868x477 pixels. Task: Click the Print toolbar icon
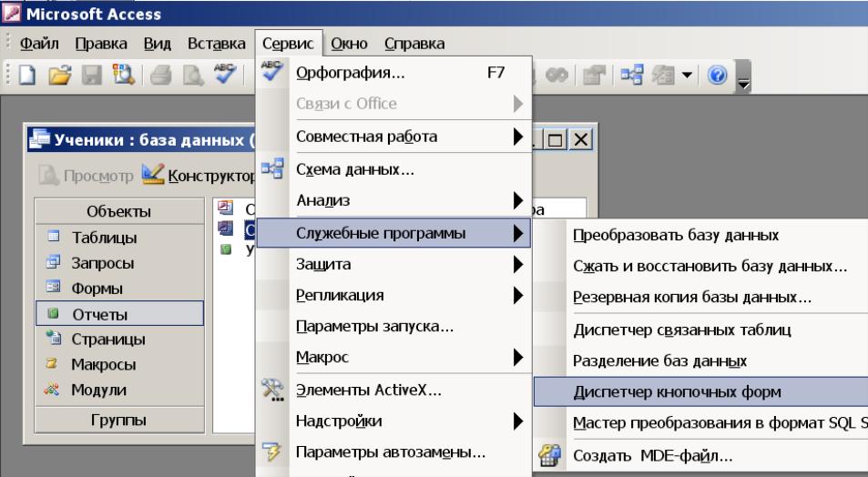161,75
